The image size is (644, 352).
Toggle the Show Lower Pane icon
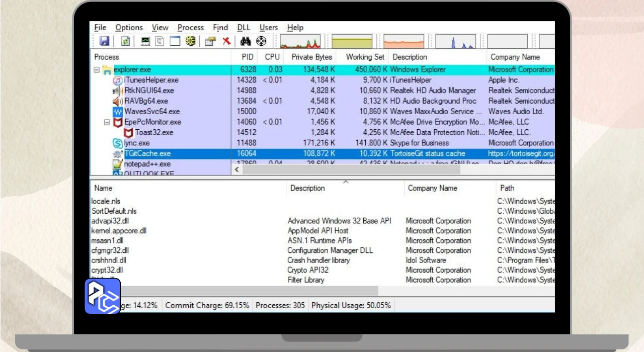point(175,41)
